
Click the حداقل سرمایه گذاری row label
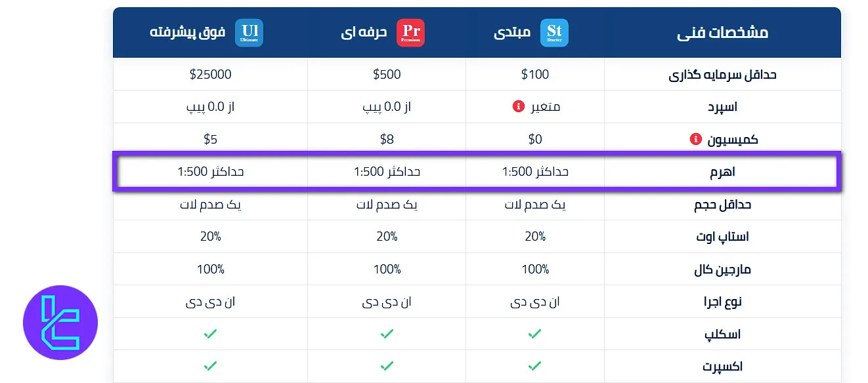[722, 75]
